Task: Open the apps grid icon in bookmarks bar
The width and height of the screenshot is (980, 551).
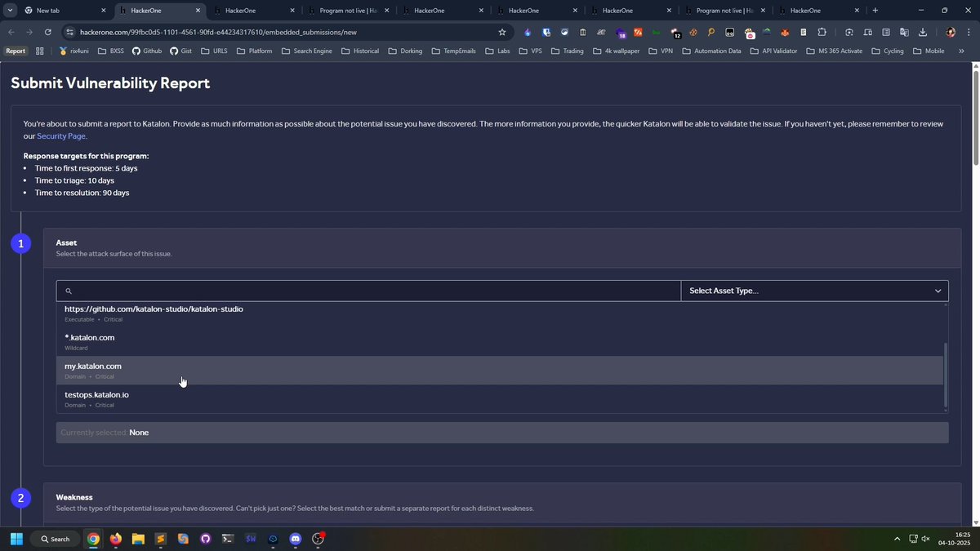Action: 39,51
